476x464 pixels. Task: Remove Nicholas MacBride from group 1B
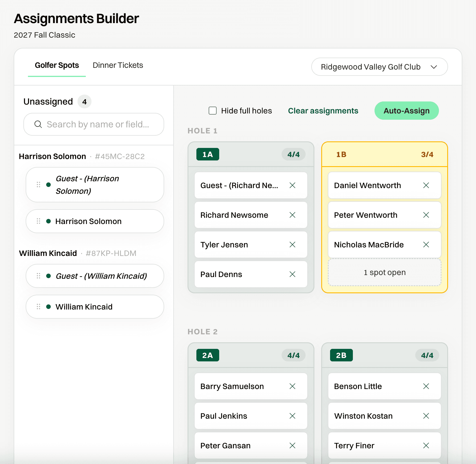[426, 245]
